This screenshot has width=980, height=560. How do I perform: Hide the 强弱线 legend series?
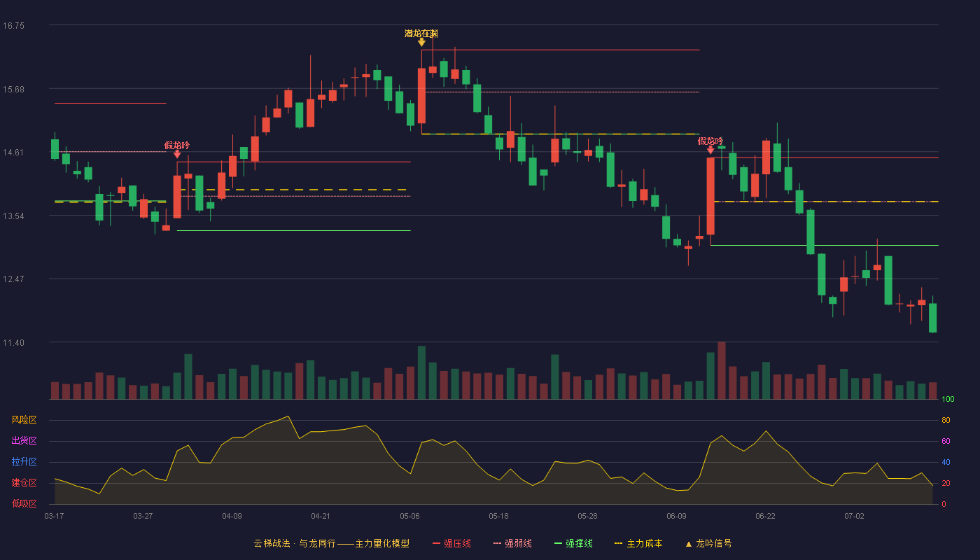512,543
